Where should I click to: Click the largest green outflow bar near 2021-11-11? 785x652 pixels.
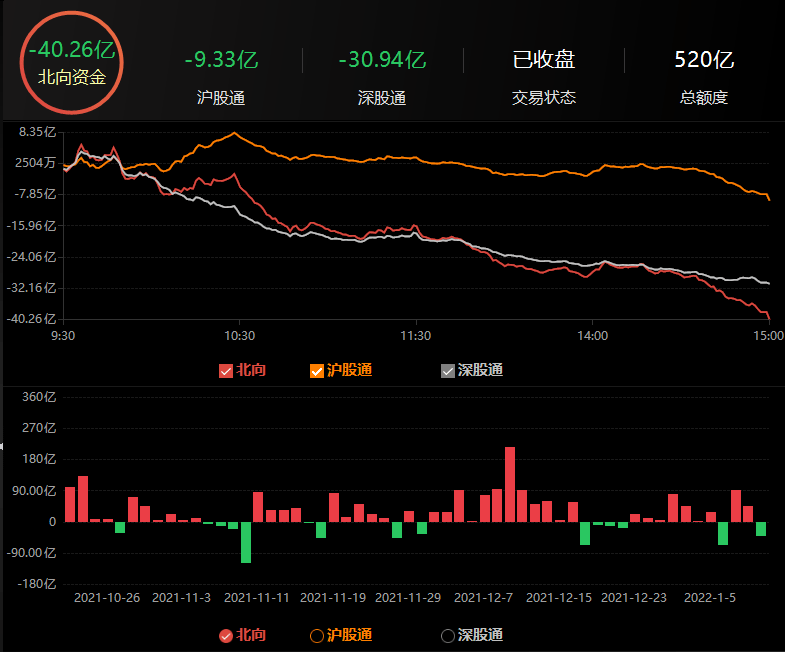(x=246, y=542)
